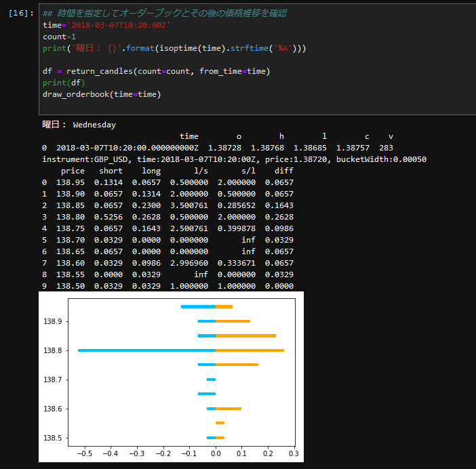
Task: Click the bucketWidth:0.00050 text
Action: coord(381,159)
